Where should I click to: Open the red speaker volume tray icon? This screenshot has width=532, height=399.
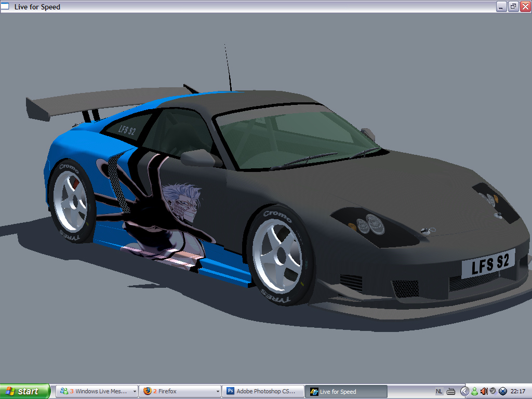coord(484,392)
